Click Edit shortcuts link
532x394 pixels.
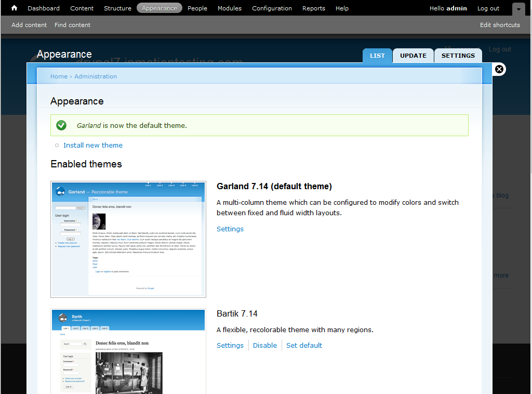pyautogui.click(x=500, y=25)
